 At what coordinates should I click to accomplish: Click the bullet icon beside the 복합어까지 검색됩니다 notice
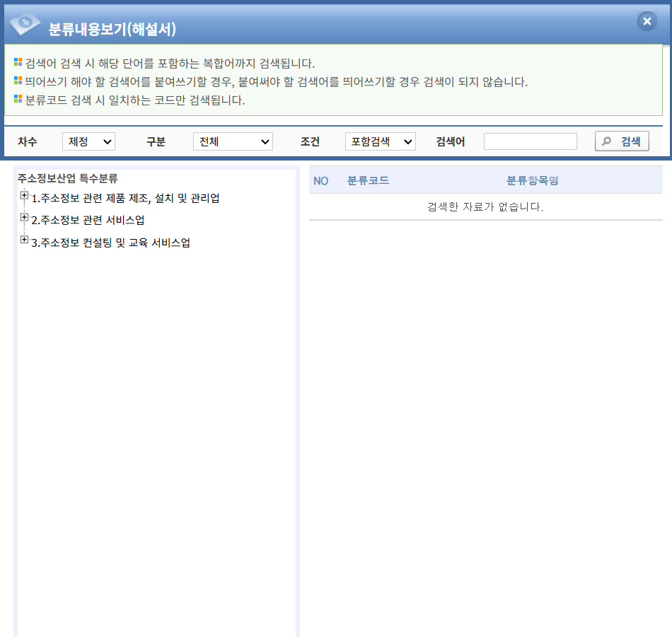(x=18, y=63)
